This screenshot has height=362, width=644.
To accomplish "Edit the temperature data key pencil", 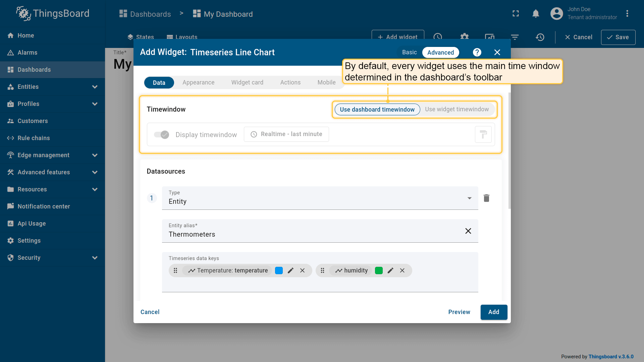I will tap(290, 270).
